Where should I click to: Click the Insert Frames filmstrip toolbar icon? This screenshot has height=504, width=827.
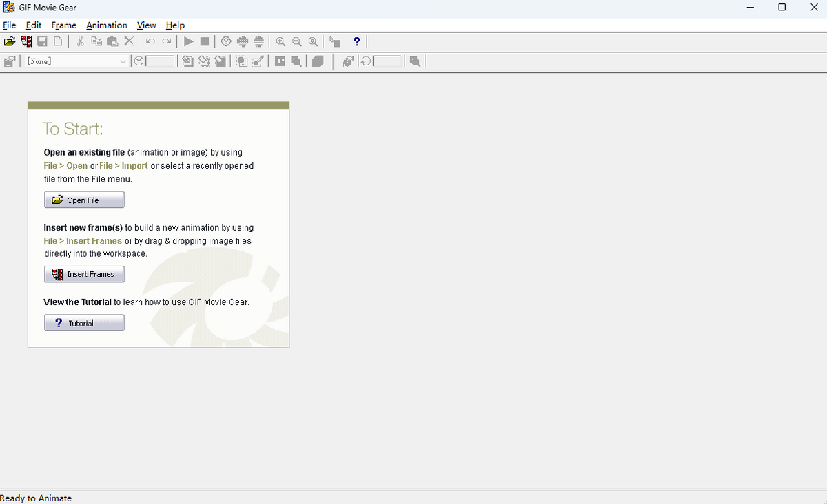tap(26, 42)
